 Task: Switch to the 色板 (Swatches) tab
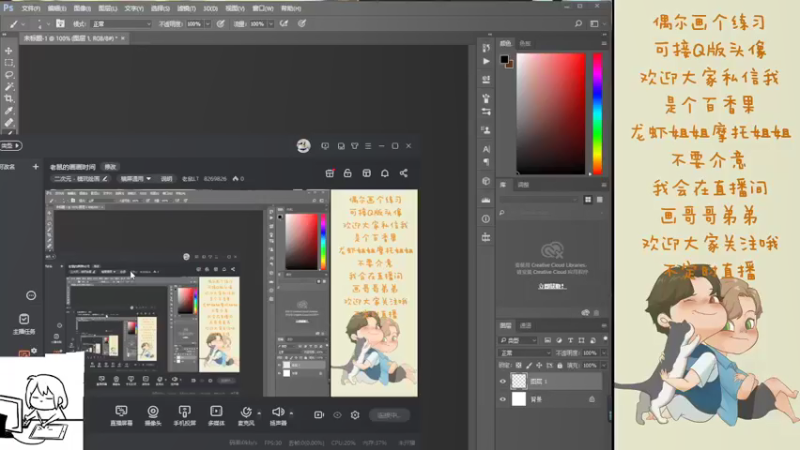tap(525, 44)
